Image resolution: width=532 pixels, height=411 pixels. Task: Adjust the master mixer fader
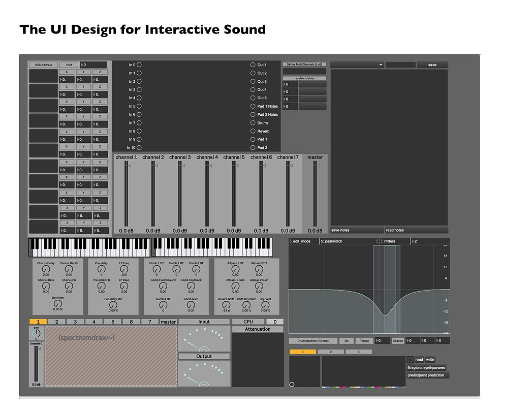click(315, 194)
